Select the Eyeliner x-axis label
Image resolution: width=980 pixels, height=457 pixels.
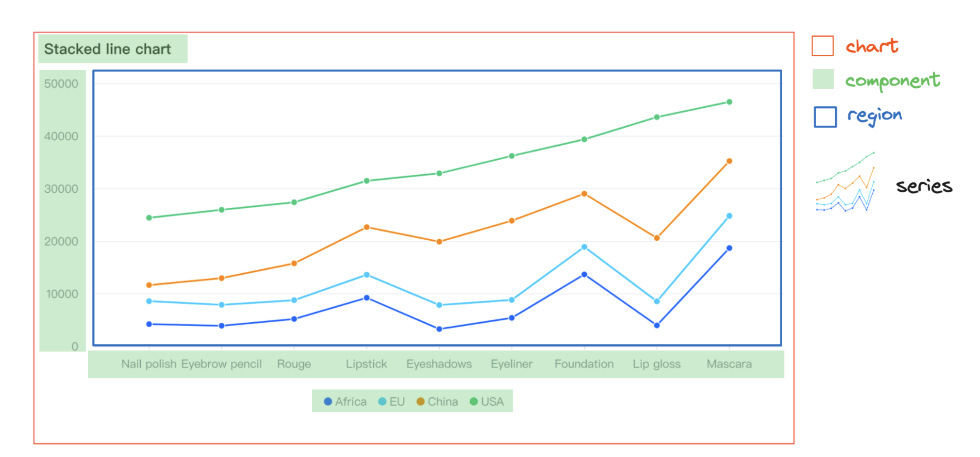[512, 364]
